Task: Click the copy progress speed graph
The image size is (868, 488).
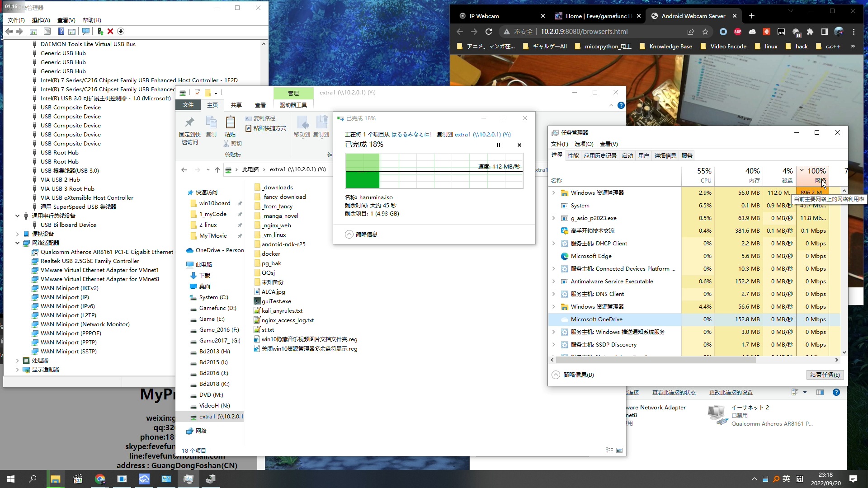Action: [x=434, y=171]
